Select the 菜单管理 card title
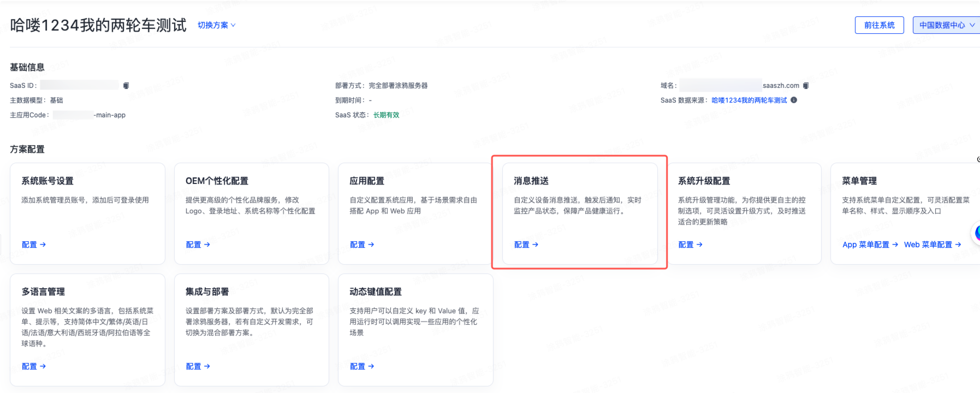This screenshot has height=393, width=980. click(859, 181)
